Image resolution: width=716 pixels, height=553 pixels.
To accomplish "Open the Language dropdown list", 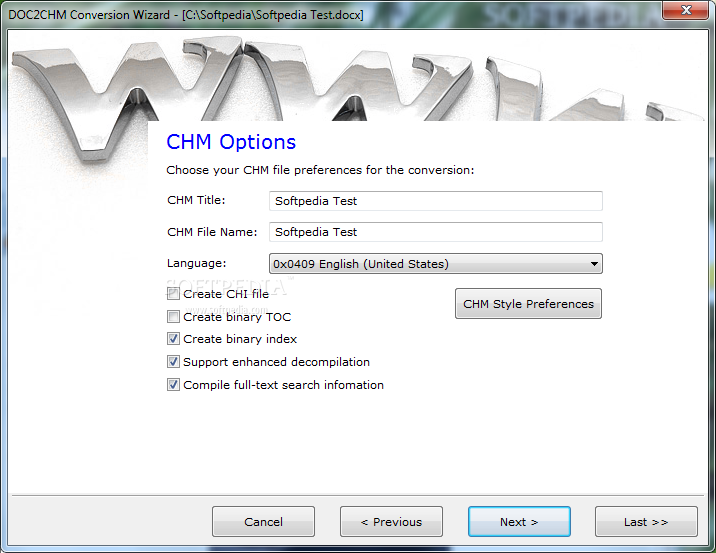I will [x=436, y=264].
